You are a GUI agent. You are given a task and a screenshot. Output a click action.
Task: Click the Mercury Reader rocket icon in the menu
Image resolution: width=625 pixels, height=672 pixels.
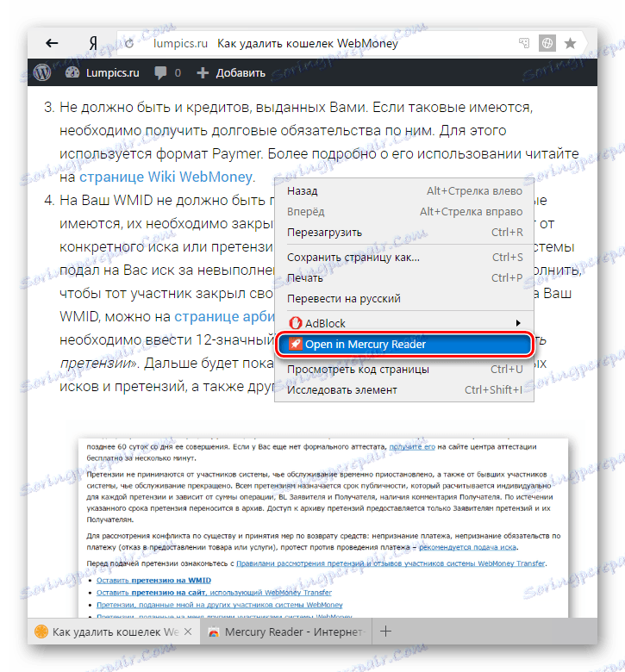click(x=295, y=344)
